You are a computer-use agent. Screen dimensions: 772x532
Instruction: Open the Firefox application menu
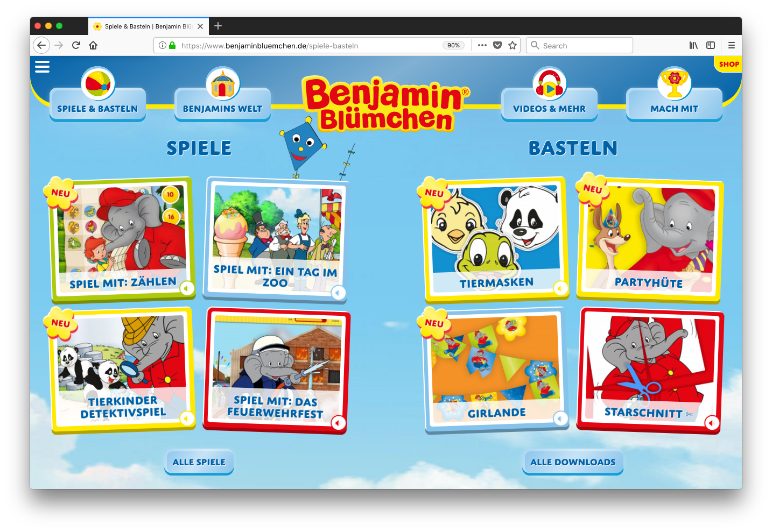(x=731, y=45)
